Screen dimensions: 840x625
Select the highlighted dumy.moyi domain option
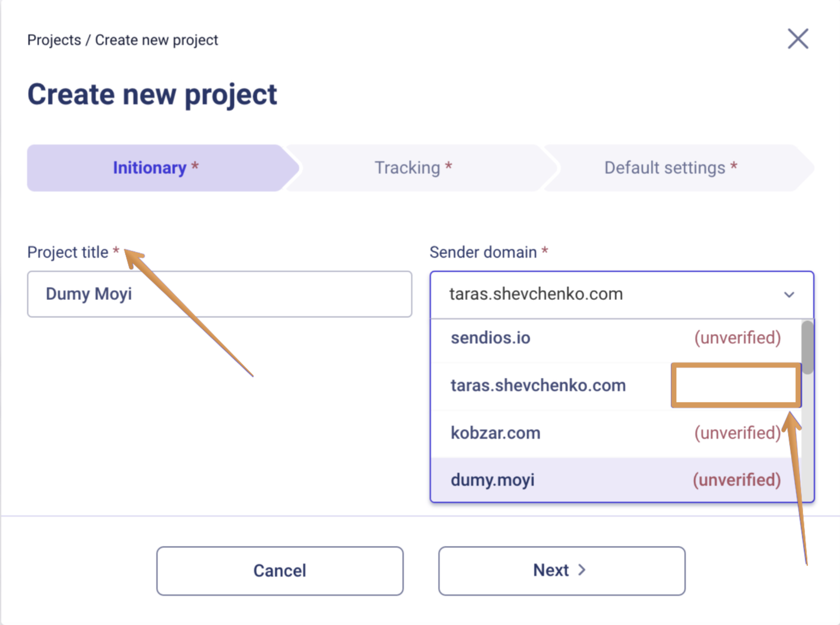(493, 480)
